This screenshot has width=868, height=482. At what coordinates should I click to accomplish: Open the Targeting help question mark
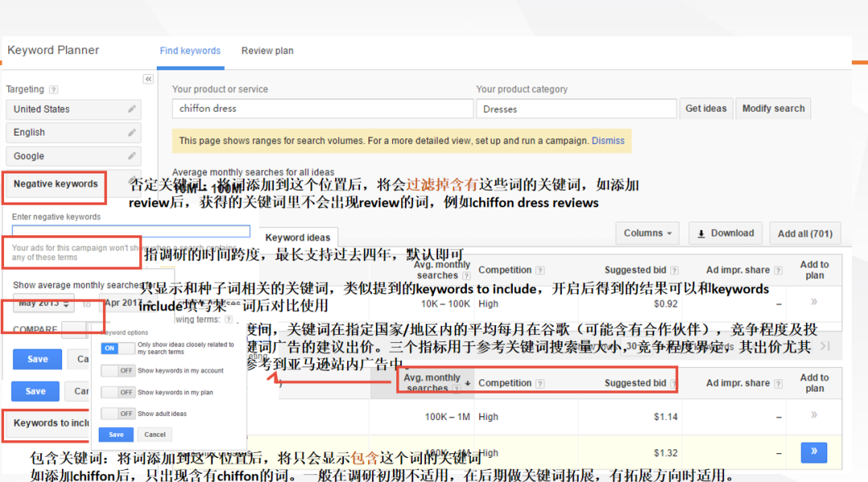[54, 90]
